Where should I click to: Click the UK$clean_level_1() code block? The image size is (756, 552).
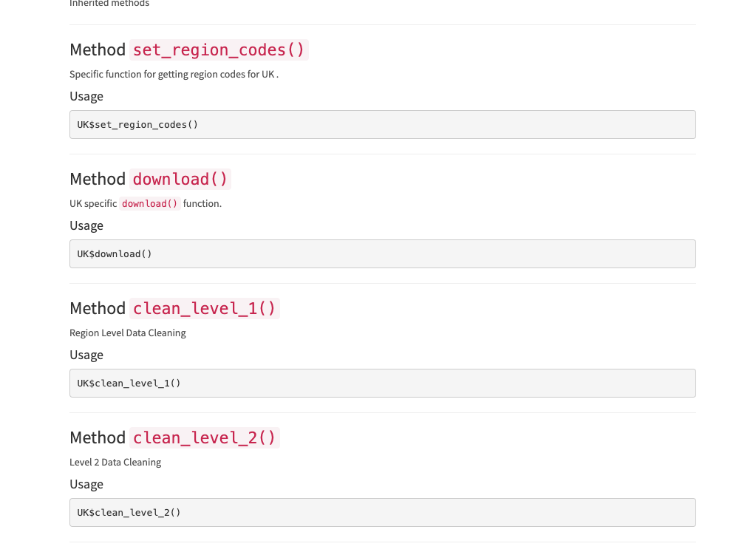129,383
